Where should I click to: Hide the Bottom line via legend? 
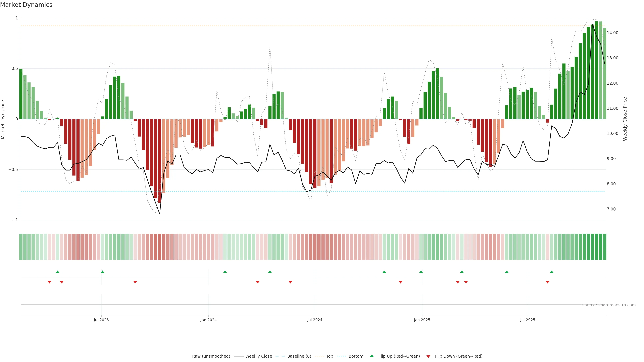point(356,356)
